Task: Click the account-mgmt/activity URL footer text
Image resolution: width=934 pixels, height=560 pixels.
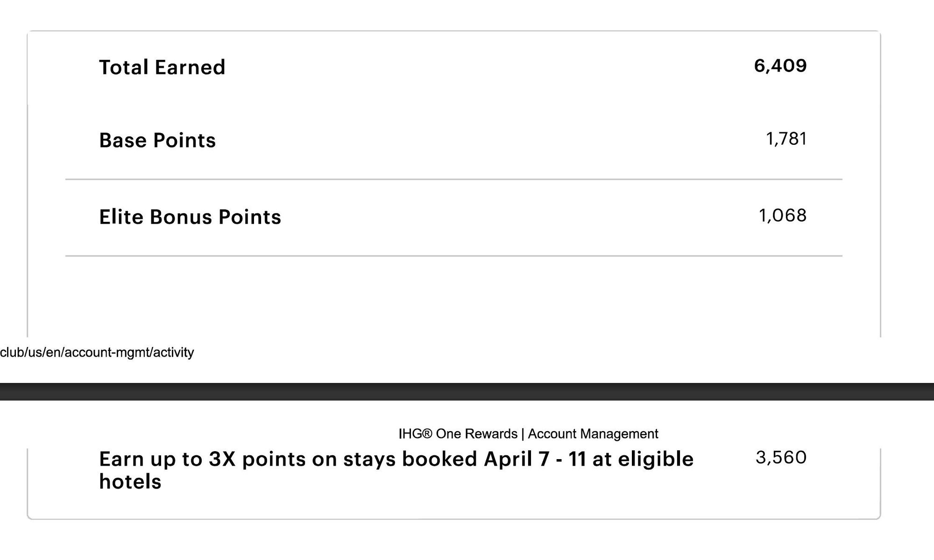Action: pos(97,352)
